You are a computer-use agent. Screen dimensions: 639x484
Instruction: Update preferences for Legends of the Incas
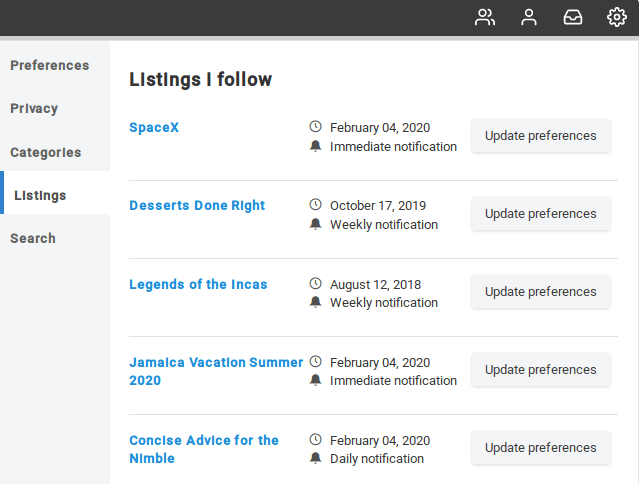coord(540,292)
